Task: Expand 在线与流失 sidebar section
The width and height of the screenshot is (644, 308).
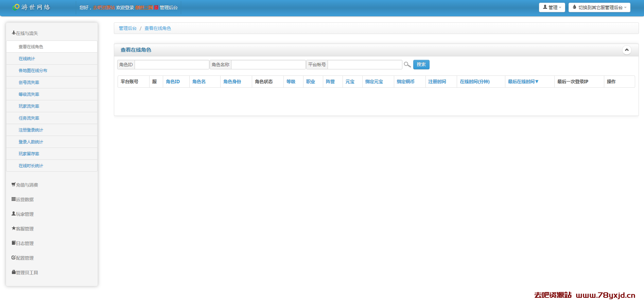Action: pos(25,33)
